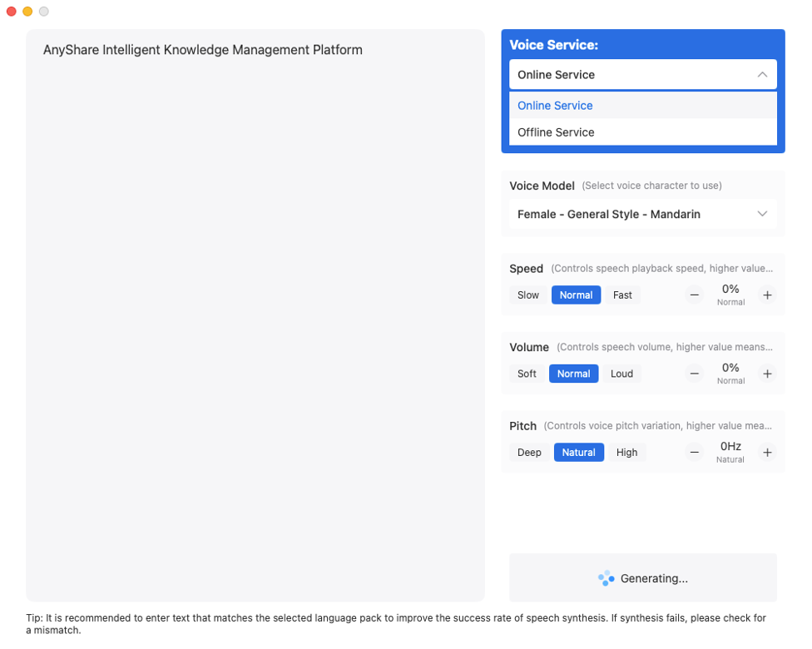This screenshot has width=812, height=649.
Task: Set speed to Fast
Action: click(x=622, y=295)
